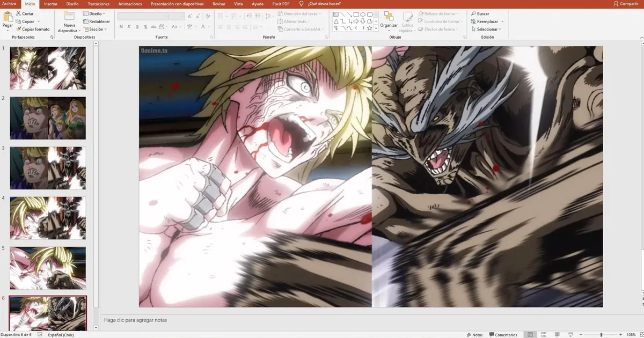Open Portapapeles dialog launcher
The height and width of the screenshot is (338, 644).
52,38
